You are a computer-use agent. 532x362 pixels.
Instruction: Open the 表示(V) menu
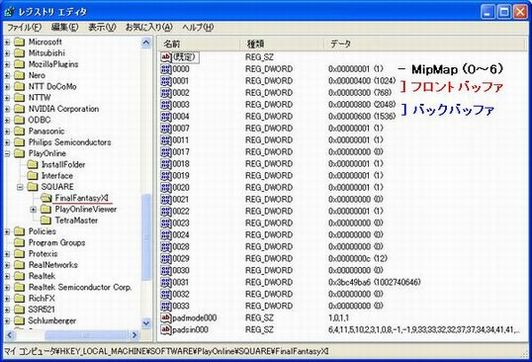point(102,27)
